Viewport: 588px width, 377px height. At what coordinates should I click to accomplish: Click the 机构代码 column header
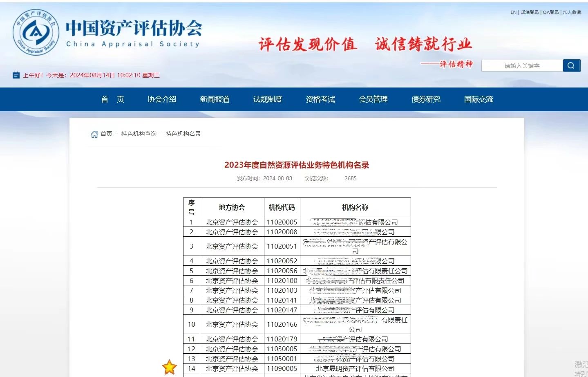point(282,207)
